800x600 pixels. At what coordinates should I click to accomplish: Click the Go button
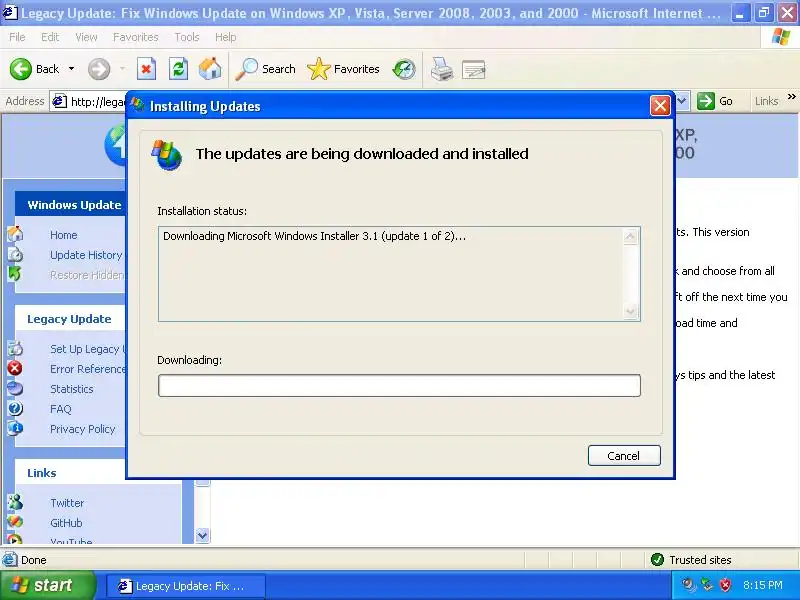715,101
